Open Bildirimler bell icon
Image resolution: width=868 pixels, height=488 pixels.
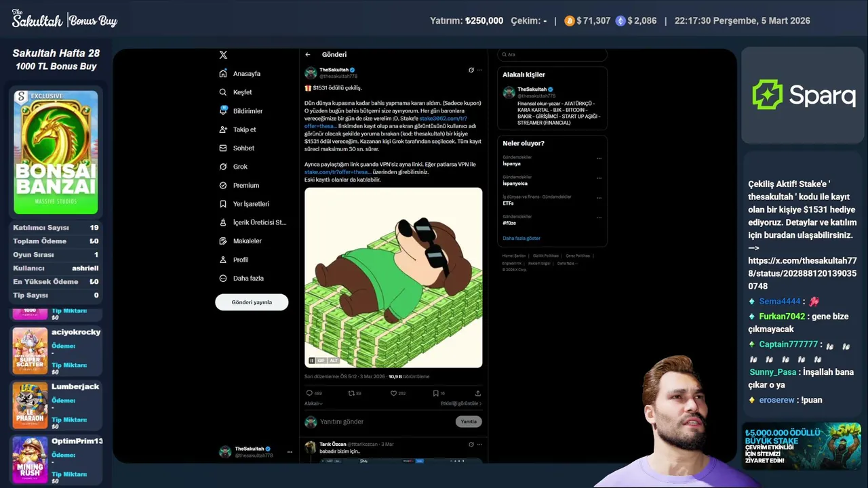(223, 110)
